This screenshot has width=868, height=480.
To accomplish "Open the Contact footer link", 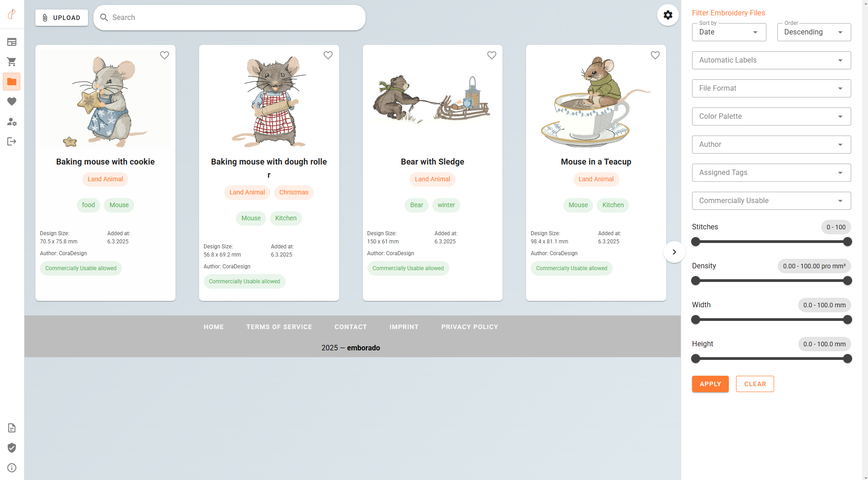I will [351, 327].
